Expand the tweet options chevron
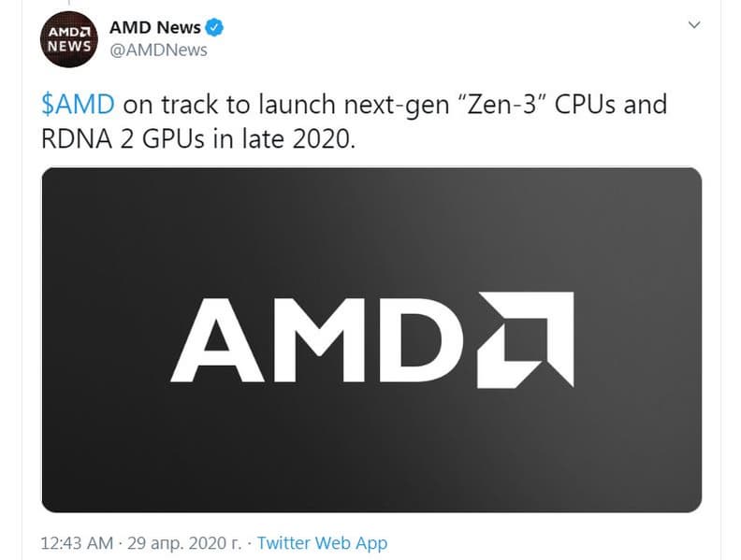Screen dimensions: 741x560 click(693, 25)
